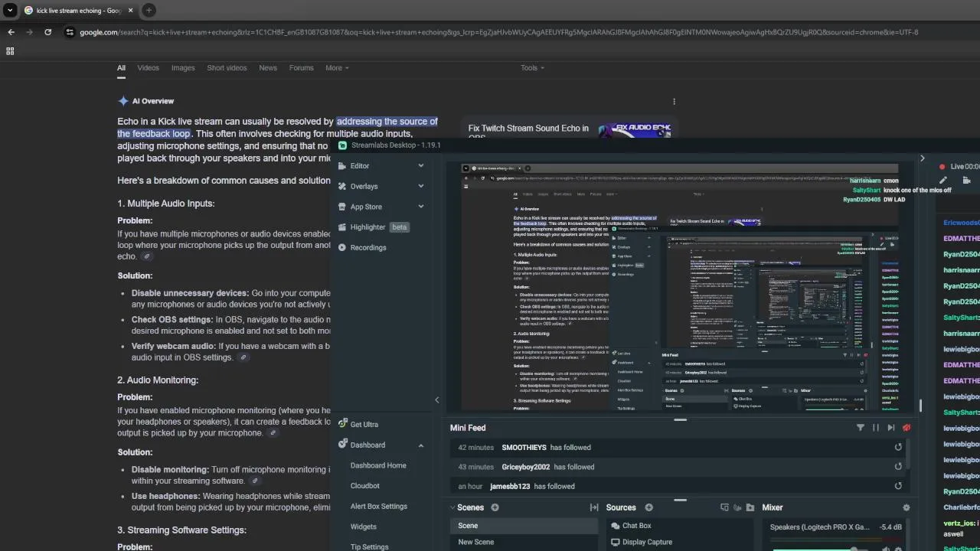980x551 pixels.
Task: Open Mixer settings gear icon
Action: coord(906,507)
